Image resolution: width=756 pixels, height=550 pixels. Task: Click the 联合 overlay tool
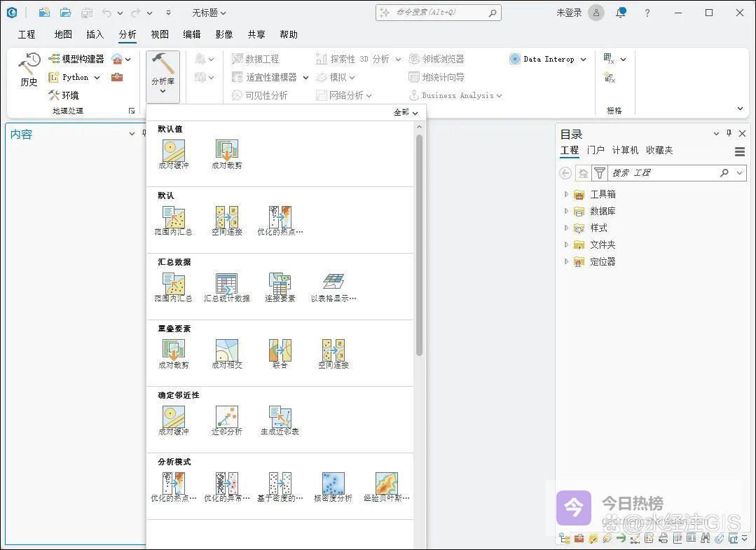click(x=280, y=354)
